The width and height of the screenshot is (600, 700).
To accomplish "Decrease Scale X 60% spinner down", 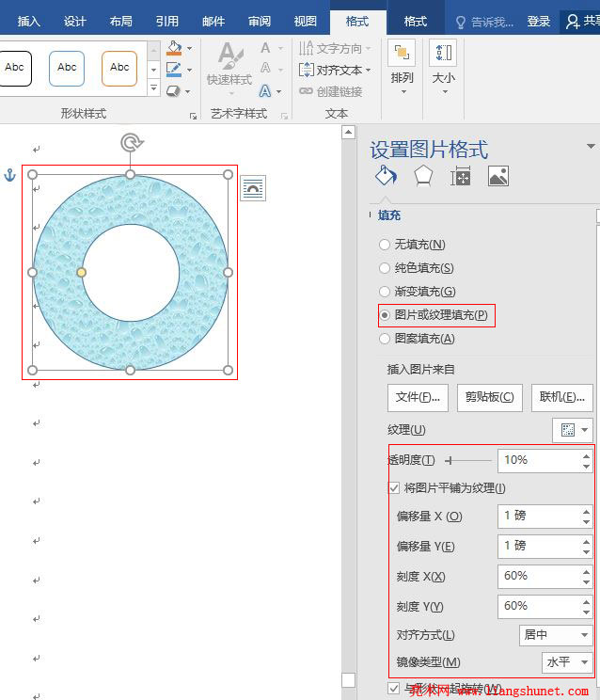I will 586,582.
